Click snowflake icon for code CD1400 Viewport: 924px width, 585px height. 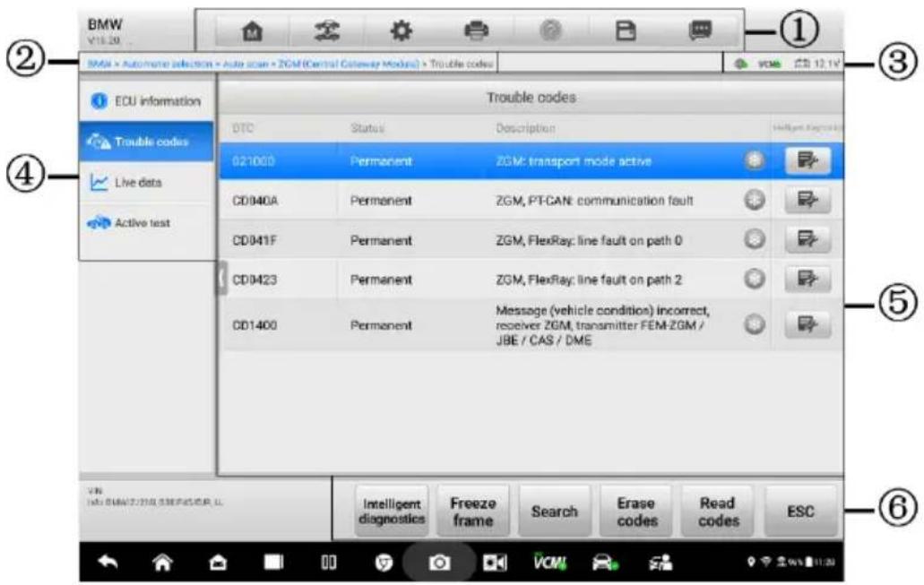[x=755, y=324]
